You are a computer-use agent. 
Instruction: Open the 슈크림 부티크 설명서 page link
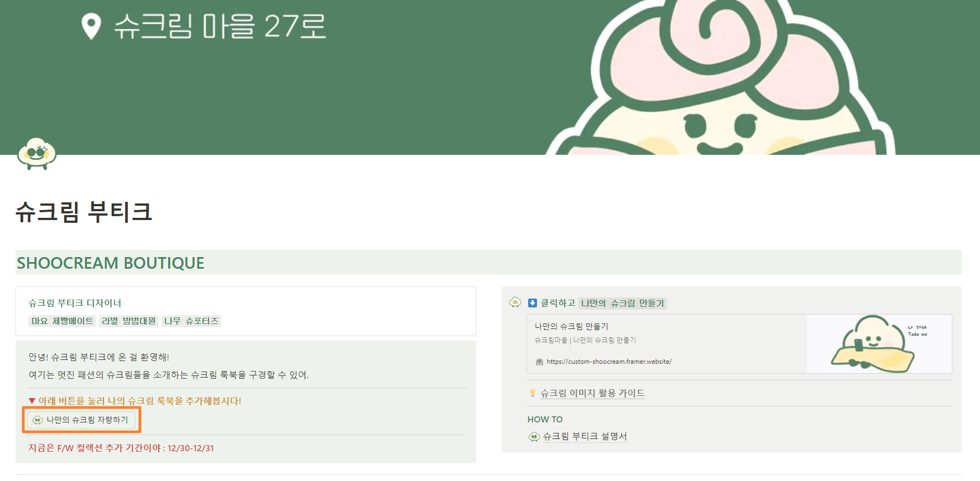585,436
